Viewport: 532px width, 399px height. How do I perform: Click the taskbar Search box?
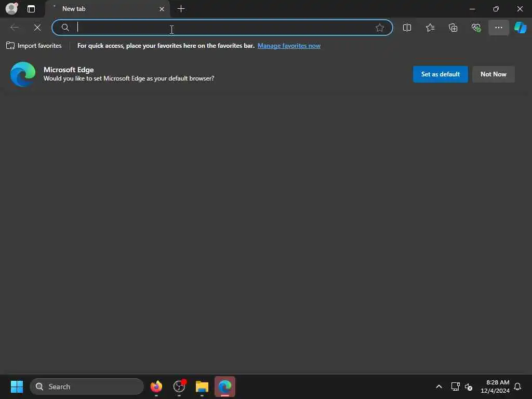87,387
